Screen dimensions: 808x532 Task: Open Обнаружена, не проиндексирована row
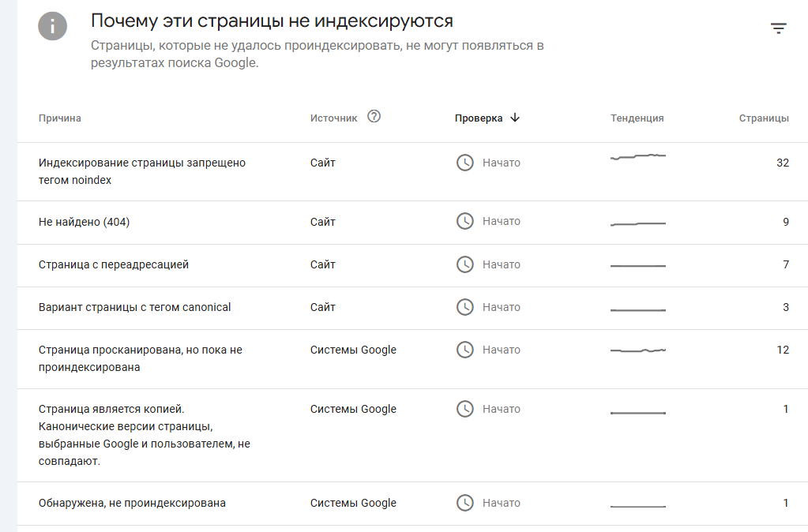413,504
